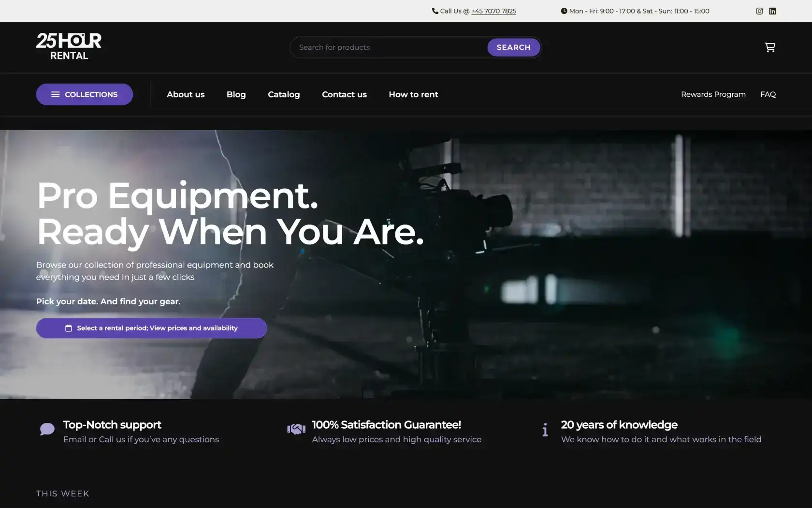Screen dimensions: 812x508
Task: Click the clock icon beside opening hours
Action: (564, 11)
